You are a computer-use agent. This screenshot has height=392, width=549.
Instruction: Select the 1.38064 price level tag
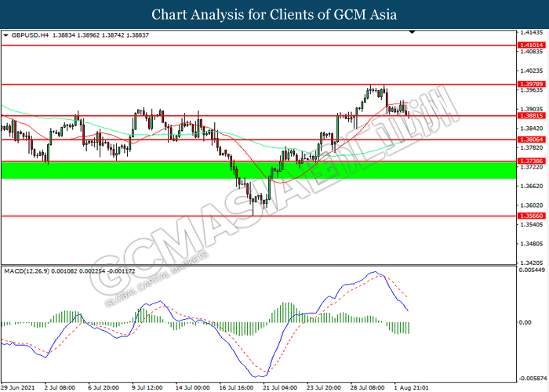(531, 140)
